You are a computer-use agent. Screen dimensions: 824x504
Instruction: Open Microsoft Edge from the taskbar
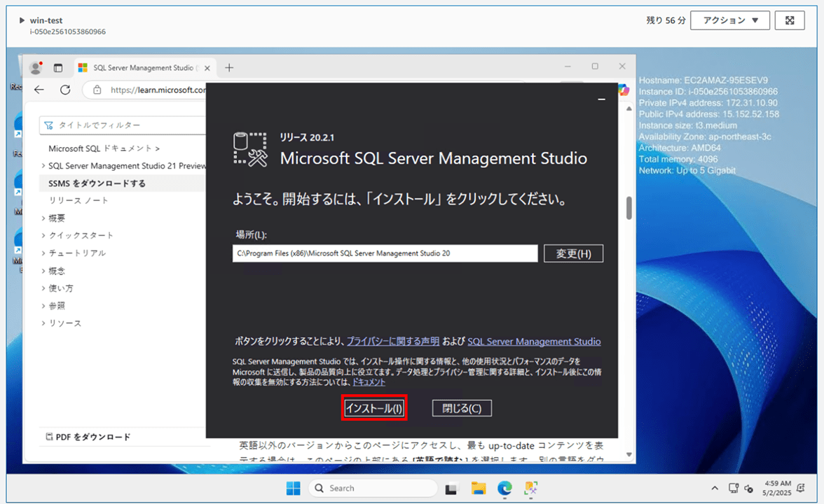[505, 489]
